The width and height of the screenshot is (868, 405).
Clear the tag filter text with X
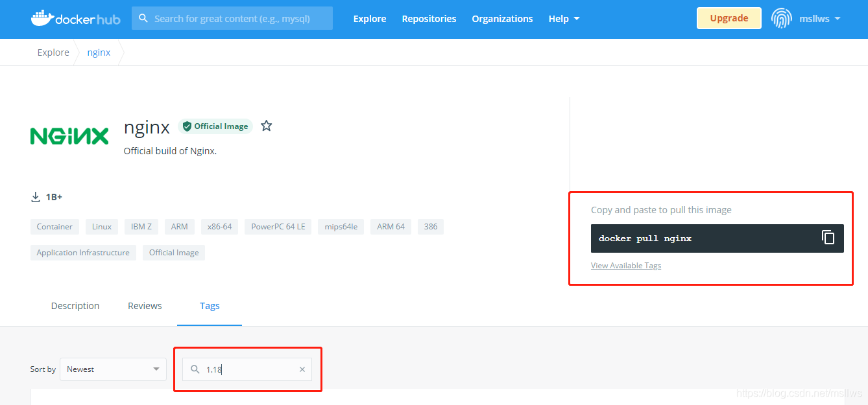point(302,369)
